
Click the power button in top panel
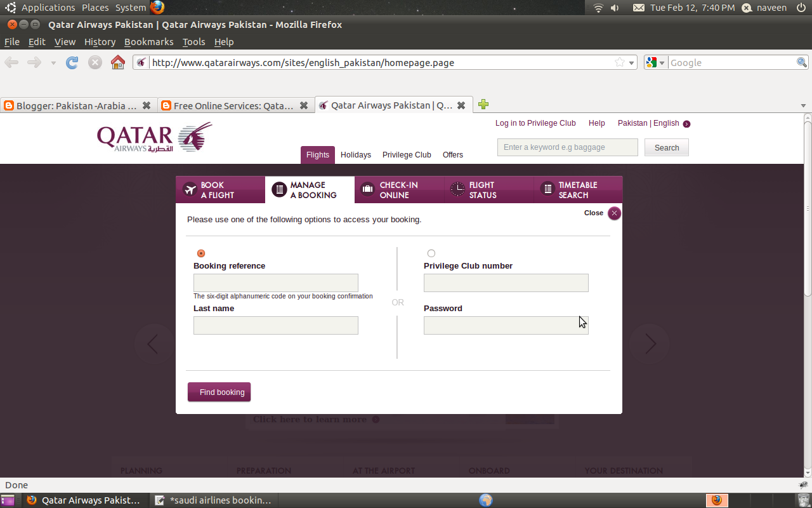[801, 8]
